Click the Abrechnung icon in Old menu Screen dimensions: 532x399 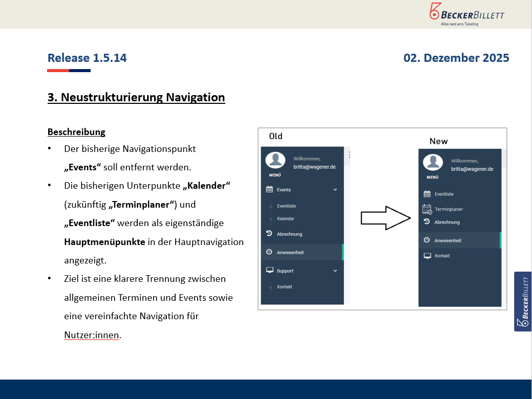(269, 234)
